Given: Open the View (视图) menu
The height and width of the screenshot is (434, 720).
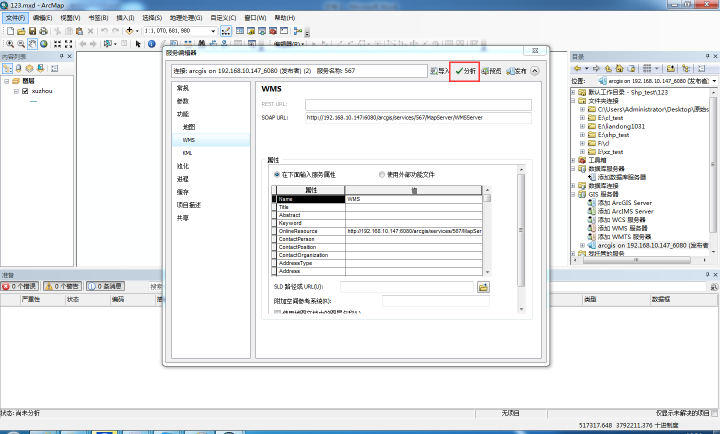Looking at the screenshot, I should [70, 18].
